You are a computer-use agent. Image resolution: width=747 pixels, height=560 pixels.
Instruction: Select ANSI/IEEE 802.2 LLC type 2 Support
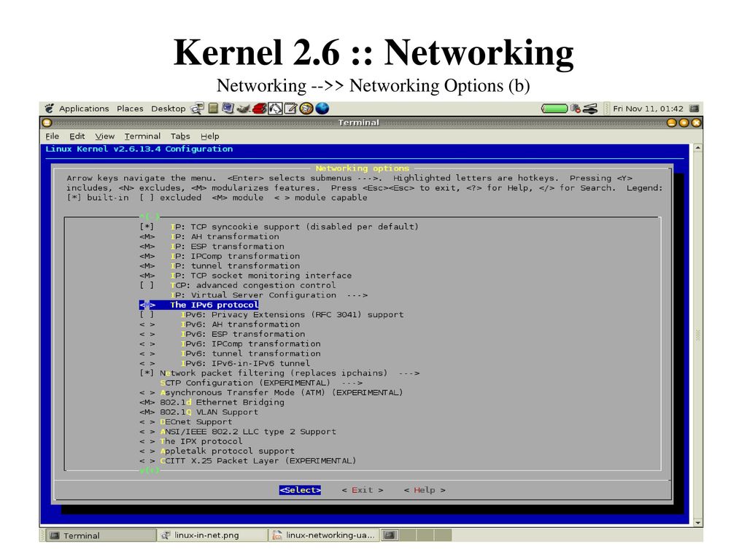[238, 432]
